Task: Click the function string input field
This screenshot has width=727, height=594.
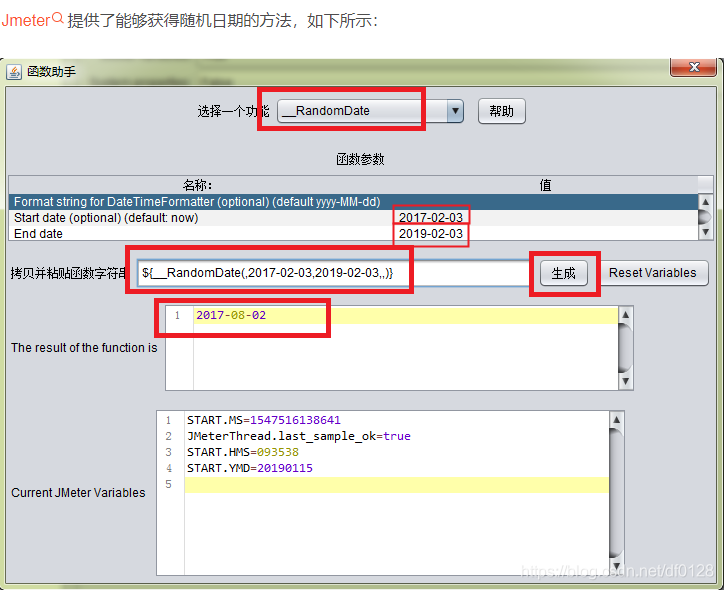Action: click(333, 273)
